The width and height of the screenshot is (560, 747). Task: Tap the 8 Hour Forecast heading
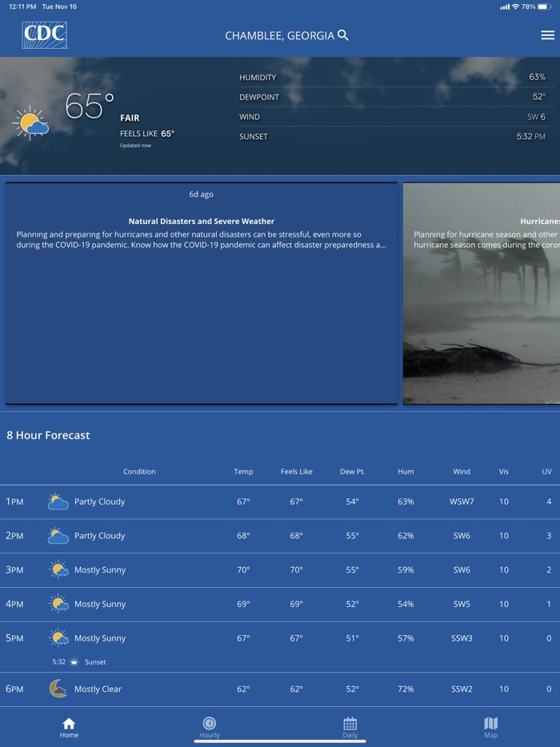(49, 435)
